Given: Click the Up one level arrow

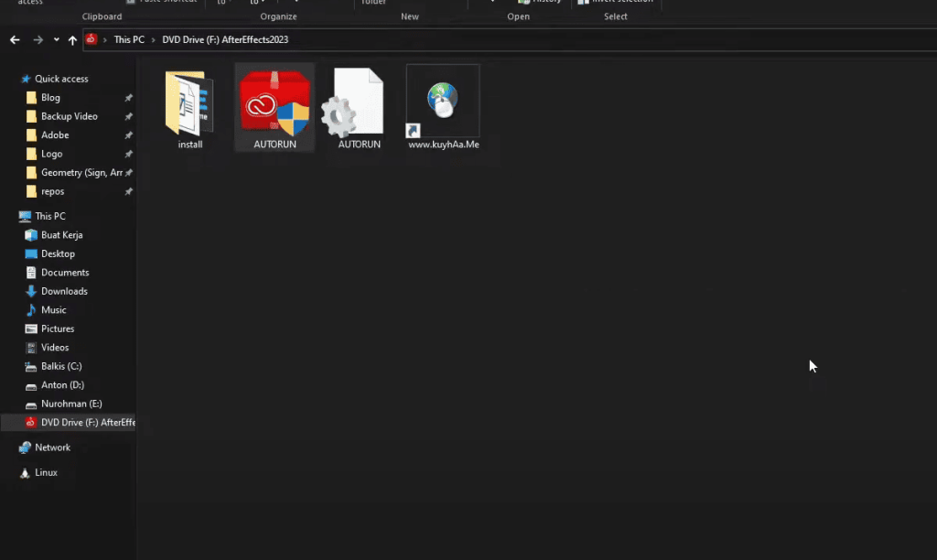Looking at the screenshot, I should pyautogui.click(x=72, y=40).
